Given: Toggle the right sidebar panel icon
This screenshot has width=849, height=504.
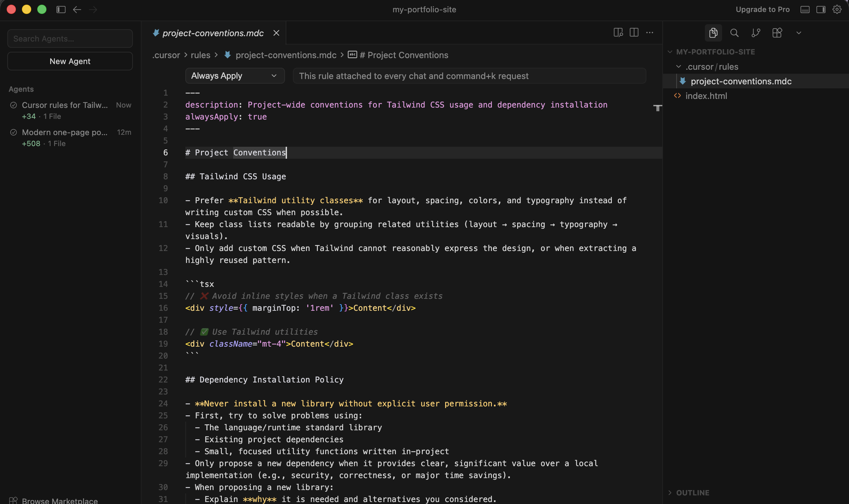Looking at the screenshot, I should (x=821, y=9).
